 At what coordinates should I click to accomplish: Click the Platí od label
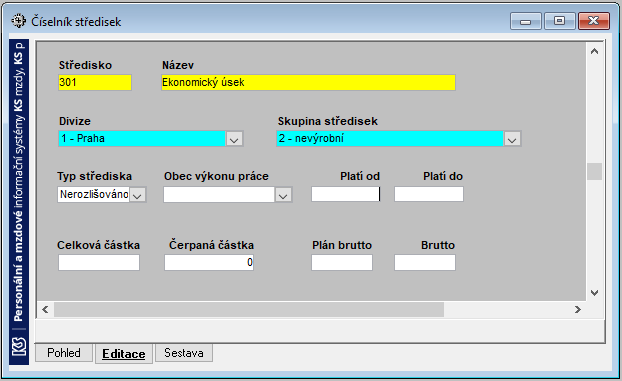(360, 176)
